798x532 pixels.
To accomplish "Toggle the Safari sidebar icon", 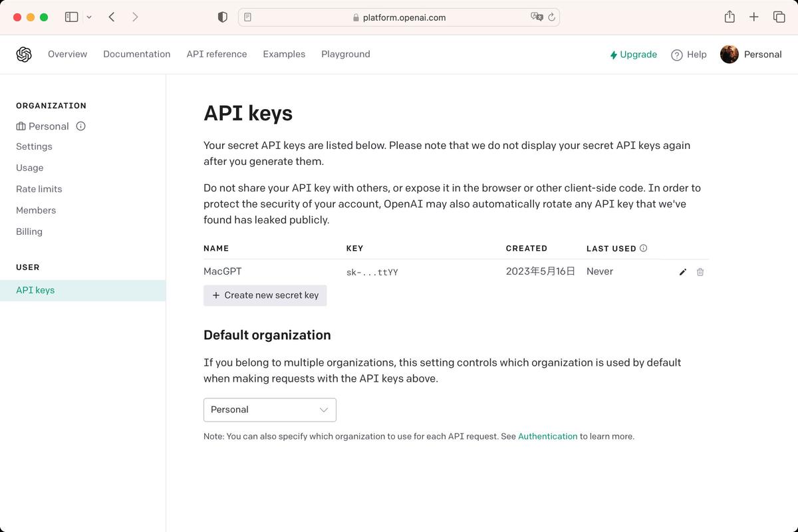I will [71, 17].
